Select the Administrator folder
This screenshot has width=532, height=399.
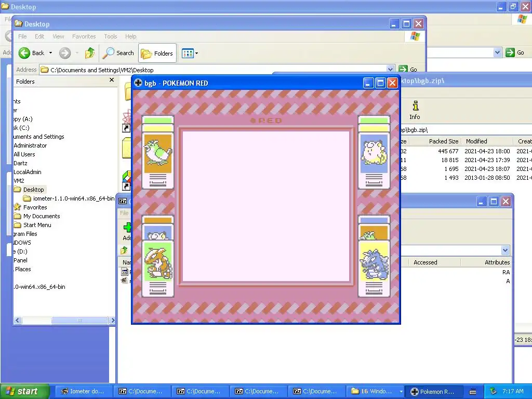click(x=30, y=145)
